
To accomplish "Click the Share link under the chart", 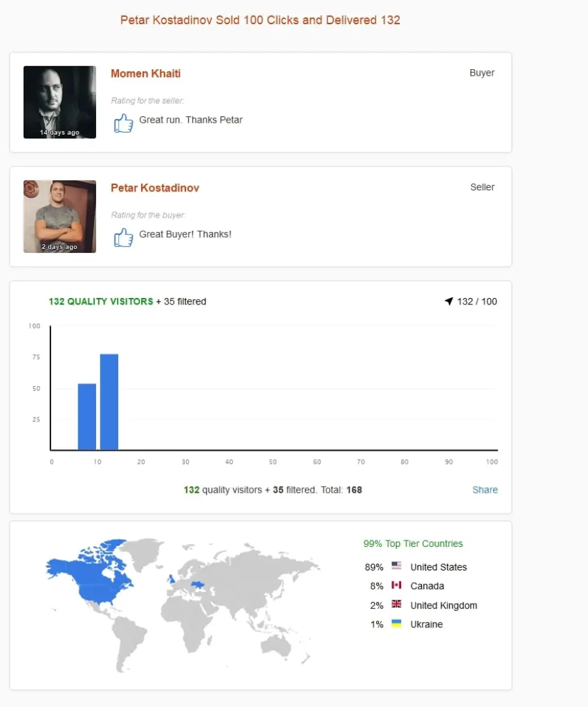I will click(x=485, y=489).
